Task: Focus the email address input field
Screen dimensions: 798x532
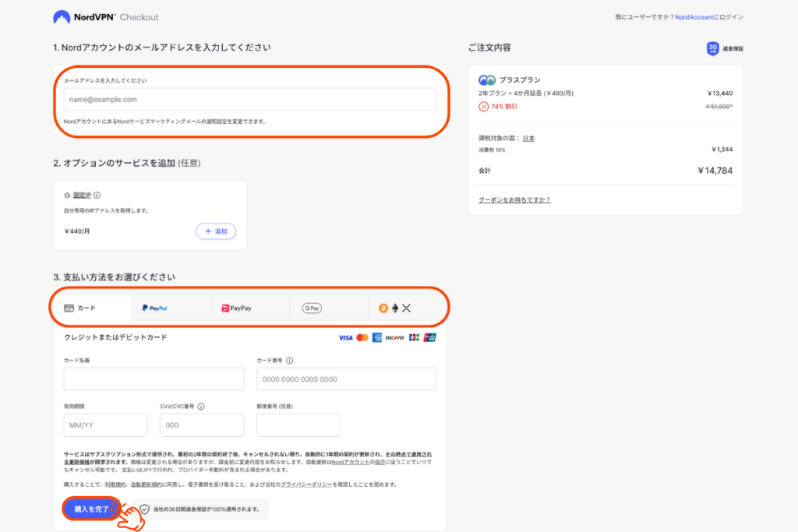Action: coord(249,100)
